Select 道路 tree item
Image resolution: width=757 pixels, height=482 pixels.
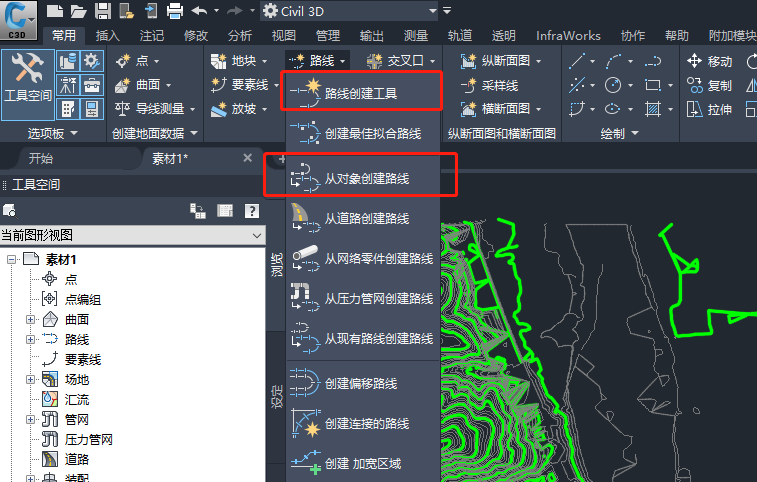point(77,459)
